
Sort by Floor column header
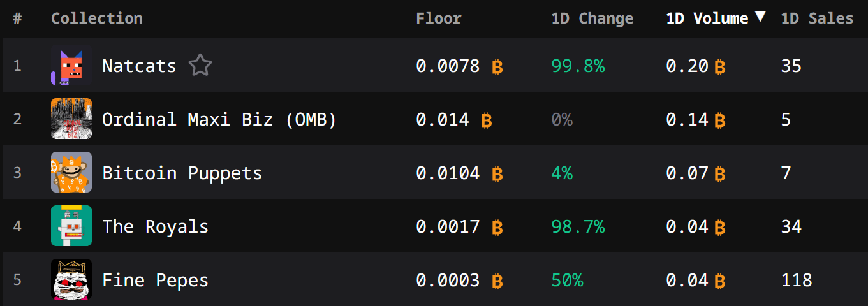pos(439,18)
